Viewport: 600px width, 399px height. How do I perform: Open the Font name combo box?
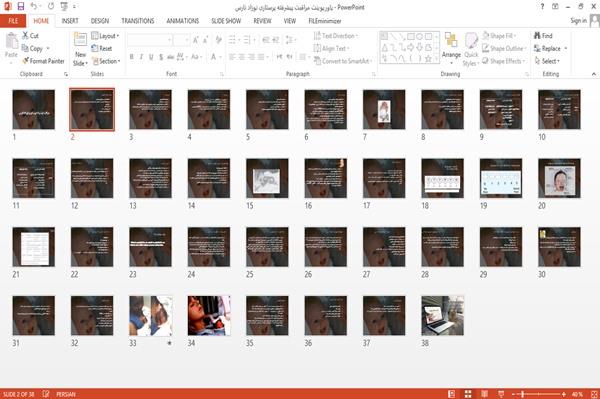tap(149, 40)
